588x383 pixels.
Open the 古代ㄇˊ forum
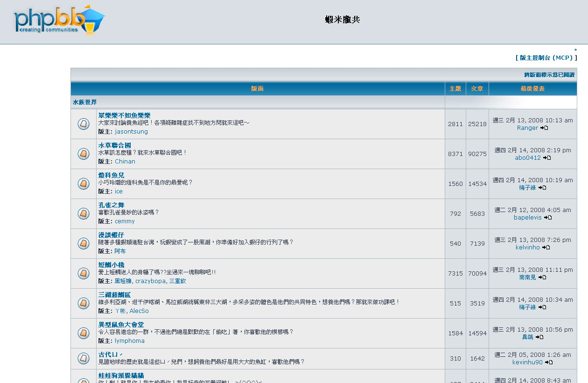[111, 355]
